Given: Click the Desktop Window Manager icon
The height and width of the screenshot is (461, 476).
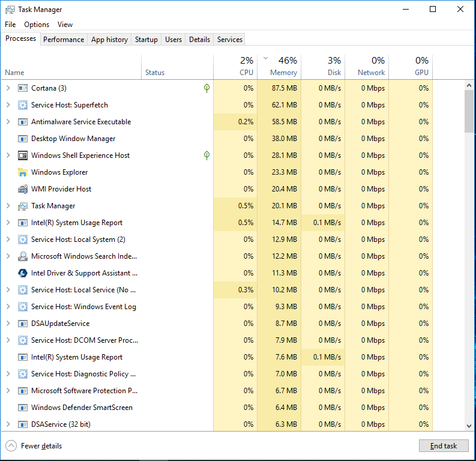Looking at the screenshot, I should [x=22, y=139].
